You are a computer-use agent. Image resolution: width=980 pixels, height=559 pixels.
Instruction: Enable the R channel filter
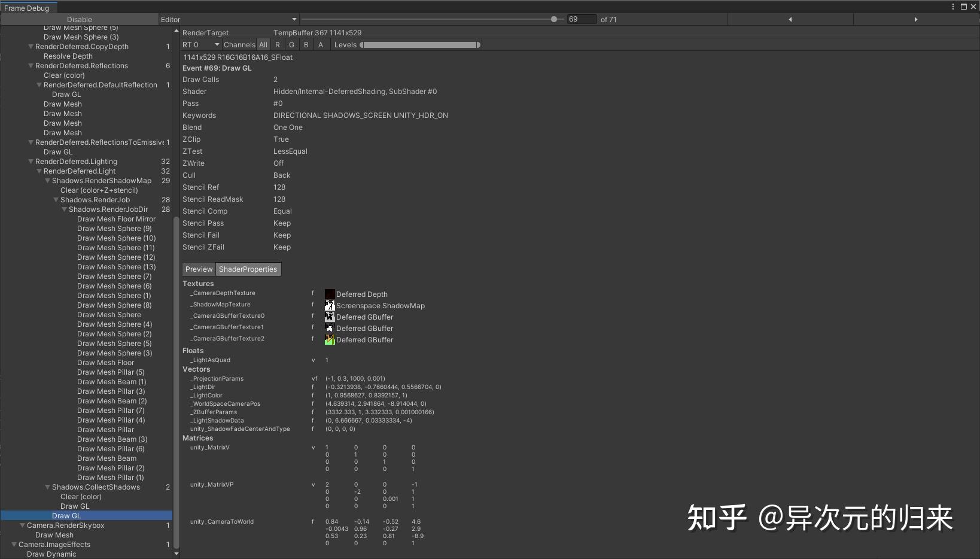click(277, 44)
